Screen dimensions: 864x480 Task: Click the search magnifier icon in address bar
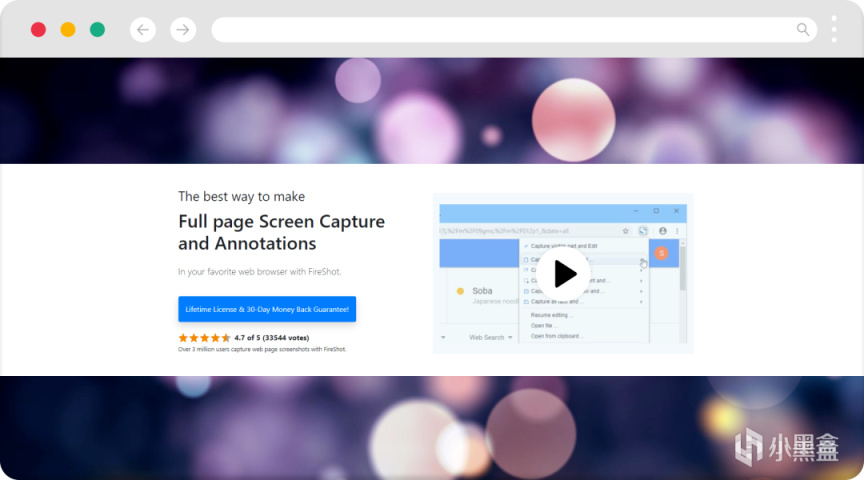click(803, 30)
